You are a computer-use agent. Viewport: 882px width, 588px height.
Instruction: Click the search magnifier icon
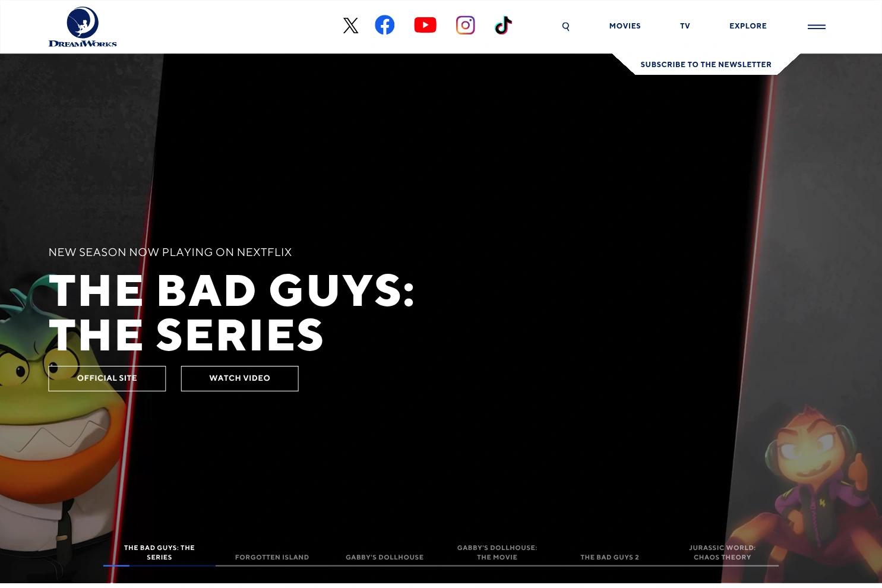565,26
